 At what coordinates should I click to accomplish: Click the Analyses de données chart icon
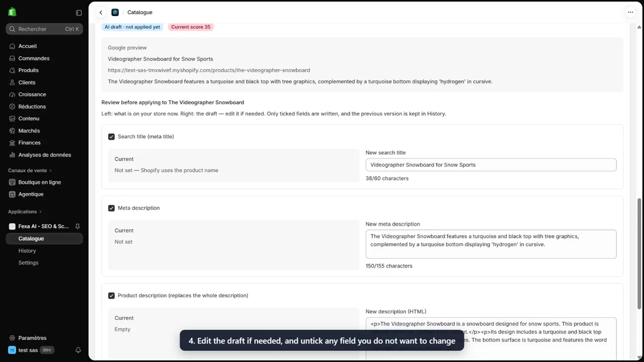pyautogui.click(x=12, y=155)
